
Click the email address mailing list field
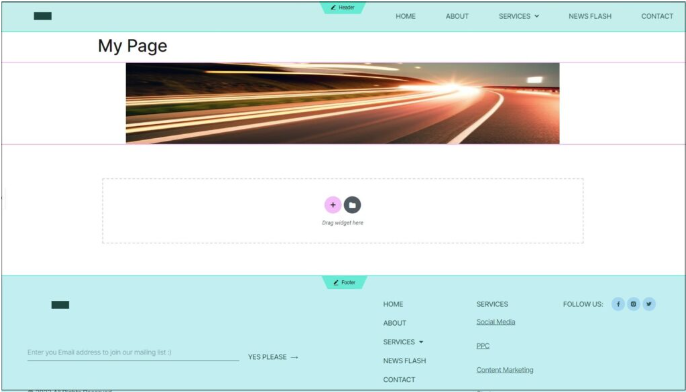[133, 353]
